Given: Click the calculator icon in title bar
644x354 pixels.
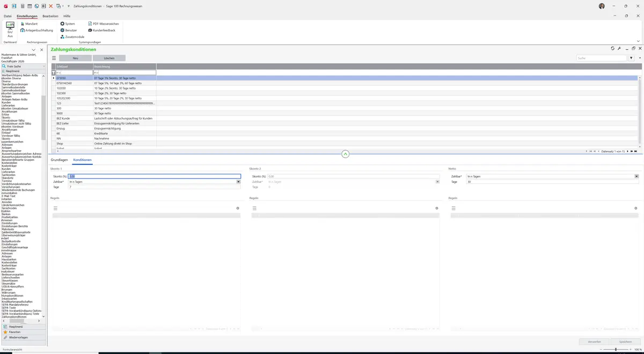Looking at the screenshot, I should [x=22, y=5].
